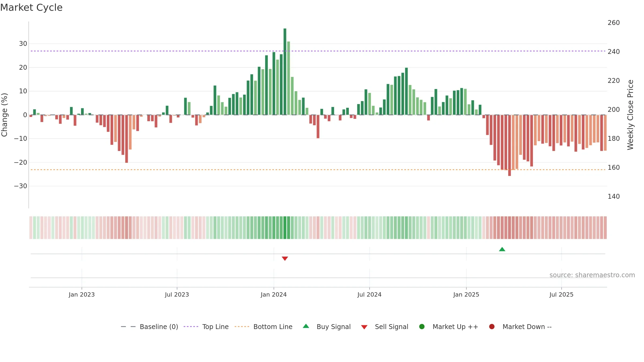Click the green circle icon in the legend

(422, 327)
